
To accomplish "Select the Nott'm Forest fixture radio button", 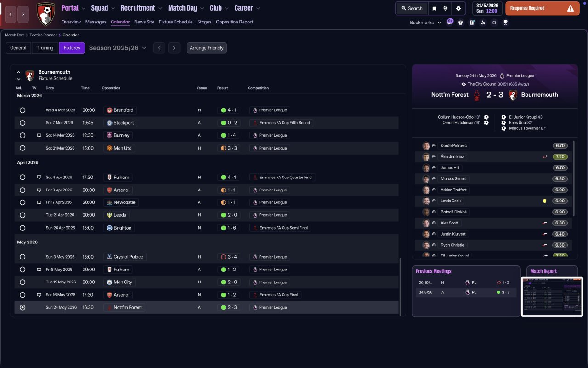I will [x=23, y=307].
